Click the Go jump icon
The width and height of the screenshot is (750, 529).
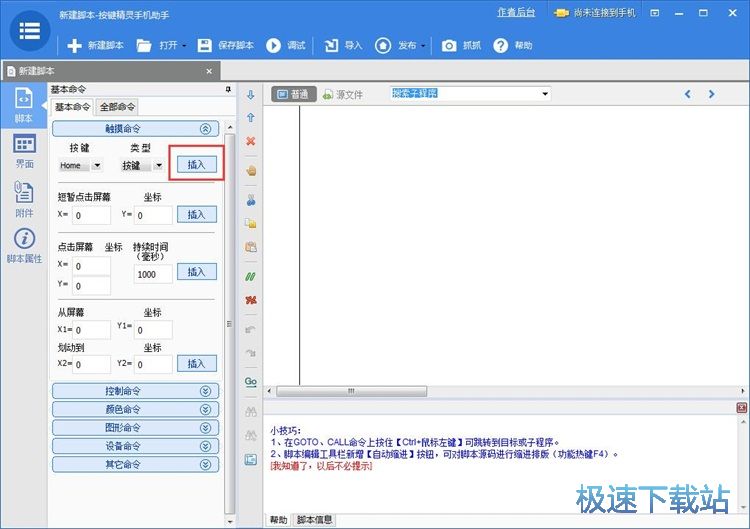(251, 382)
